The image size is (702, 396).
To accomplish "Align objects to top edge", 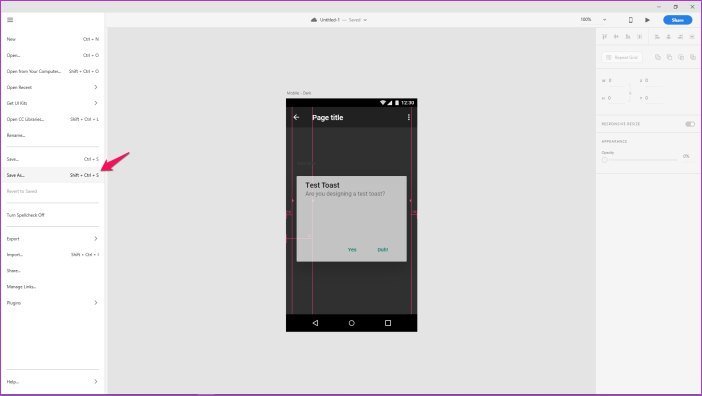I will [605, 37].
